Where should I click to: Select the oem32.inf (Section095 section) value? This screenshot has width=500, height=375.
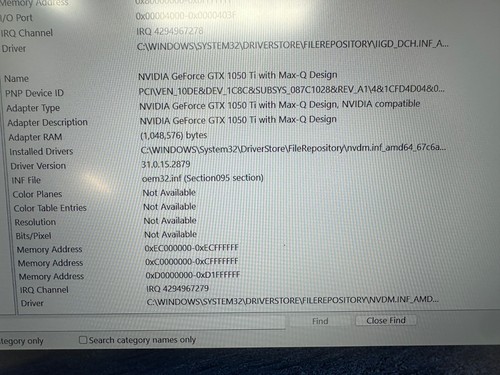203,178
